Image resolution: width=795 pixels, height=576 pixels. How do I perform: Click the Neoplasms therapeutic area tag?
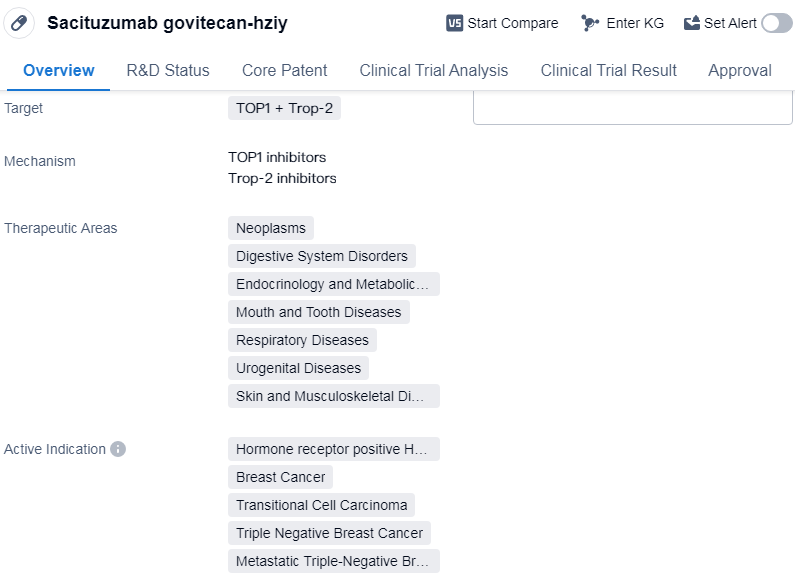tap(271, 228)
